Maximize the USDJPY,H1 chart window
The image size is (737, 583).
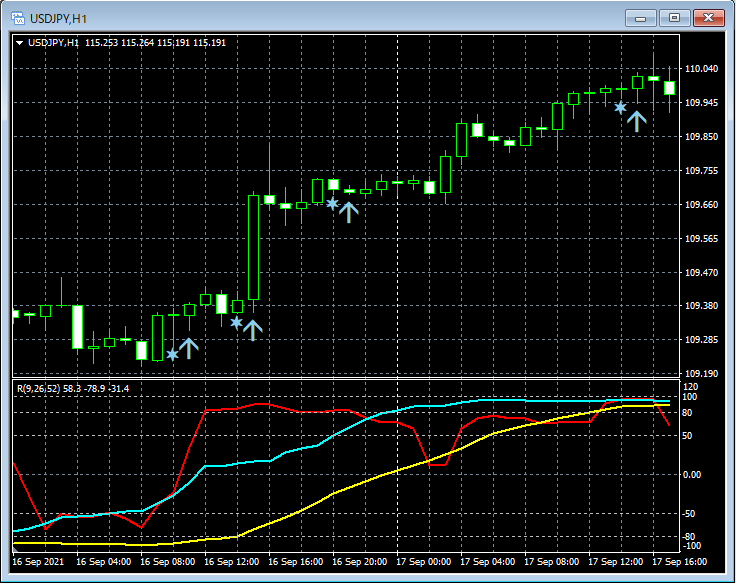click(x=674, y=18)
